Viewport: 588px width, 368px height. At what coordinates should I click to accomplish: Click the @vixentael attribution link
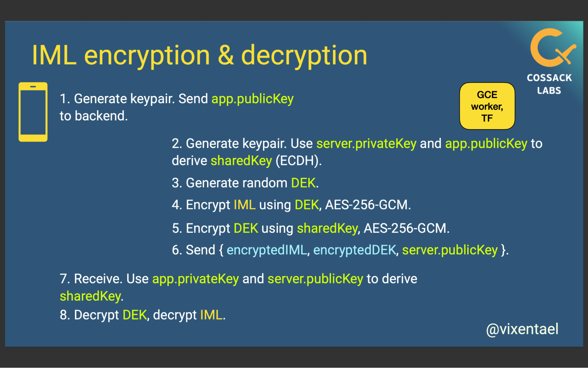pyautogui.click(x=522, y=331)
